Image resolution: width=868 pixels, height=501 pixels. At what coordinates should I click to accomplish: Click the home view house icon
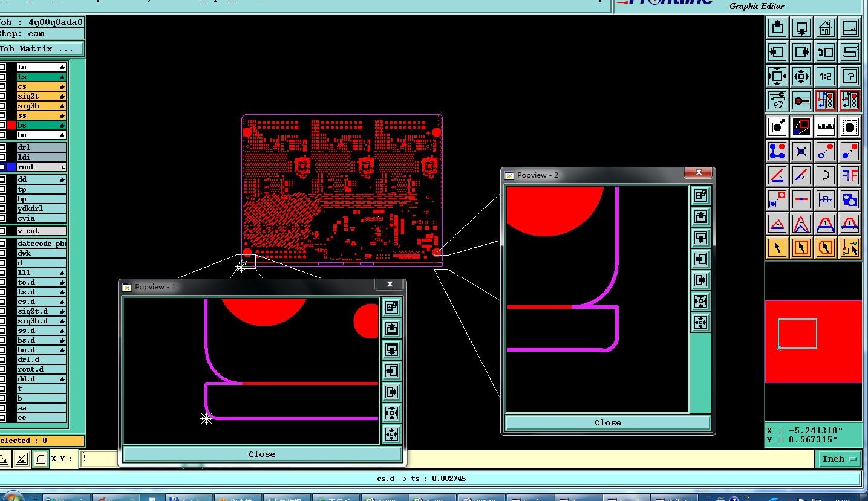tap(826, 28)
